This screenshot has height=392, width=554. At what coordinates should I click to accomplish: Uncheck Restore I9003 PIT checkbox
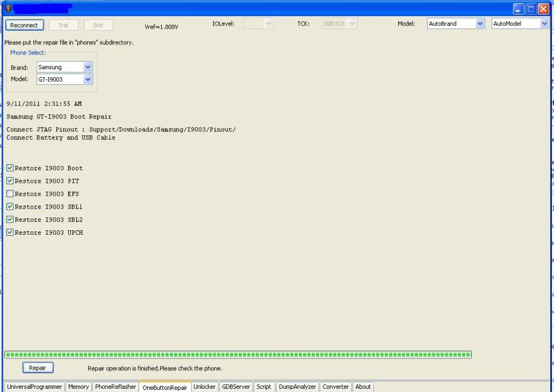click(10, 181)
